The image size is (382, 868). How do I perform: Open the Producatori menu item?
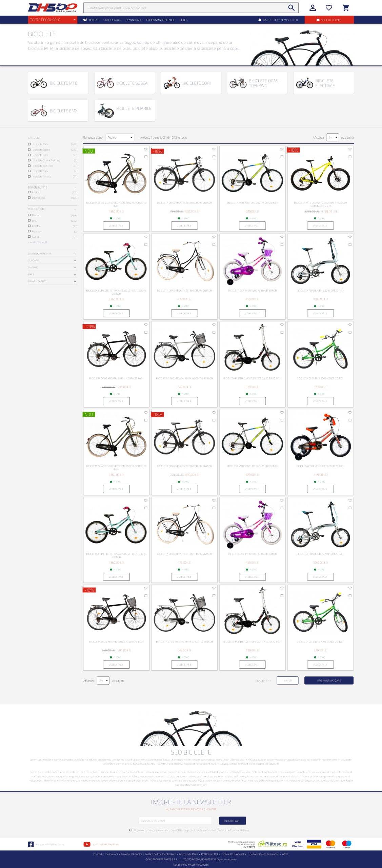coord(112,20)
